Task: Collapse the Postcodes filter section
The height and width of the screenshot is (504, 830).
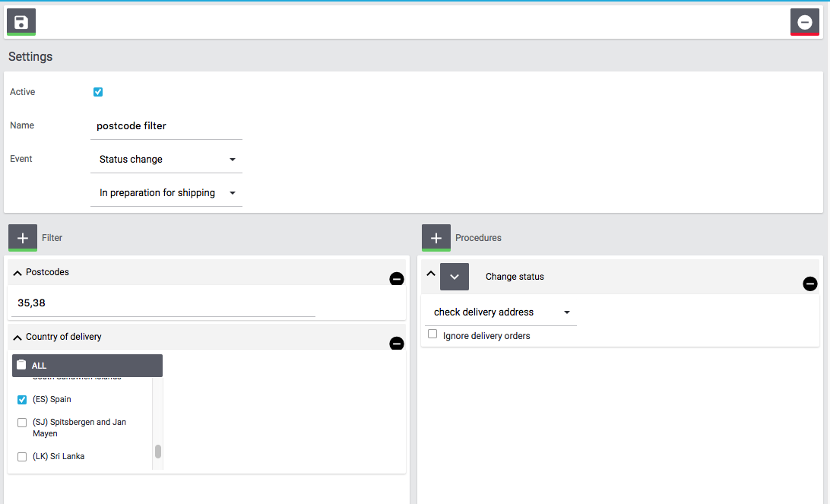Action: pos(17,272)
